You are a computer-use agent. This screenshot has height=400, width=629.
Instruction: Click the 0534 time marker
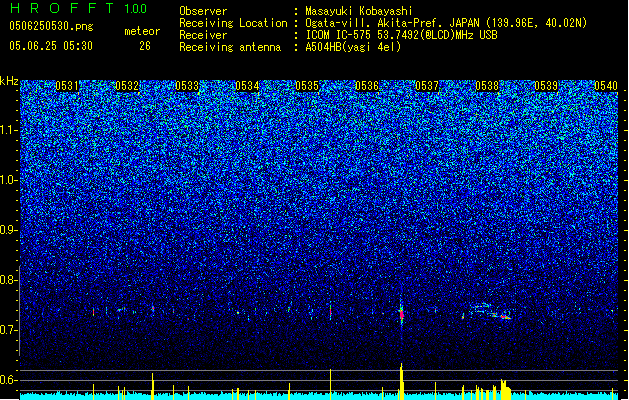click(x=247, y=86)
